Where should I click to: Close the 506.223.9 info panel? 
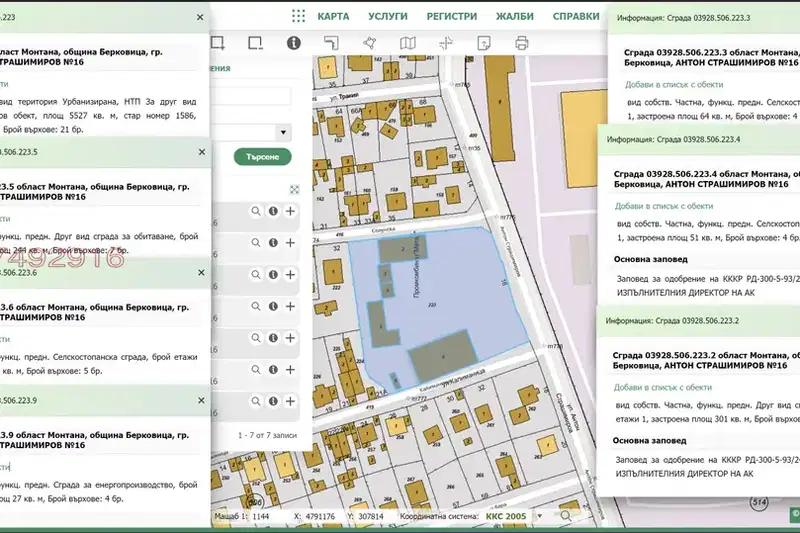[x=201, y=400]
